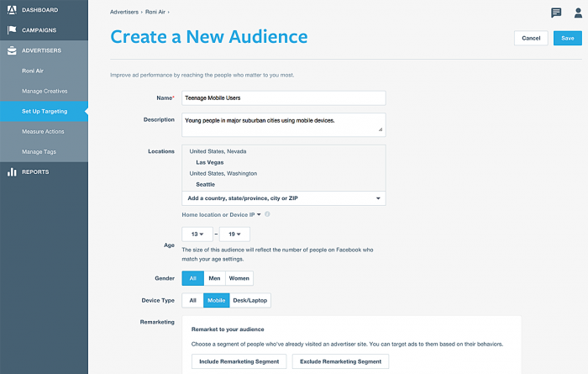Image resolution: width=588 pixels, height=374 pixels.
Task: Open the user profile icon
Action: 577,13
